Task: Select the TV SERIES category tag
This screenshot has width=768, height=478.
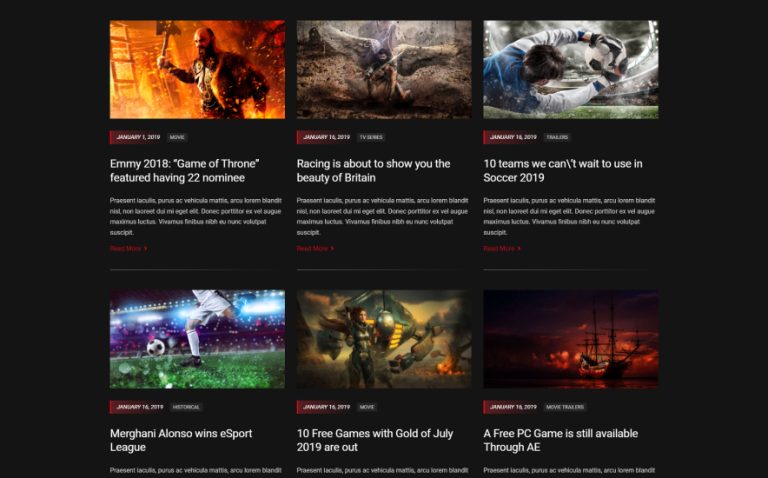Action: tap(371, 137)
